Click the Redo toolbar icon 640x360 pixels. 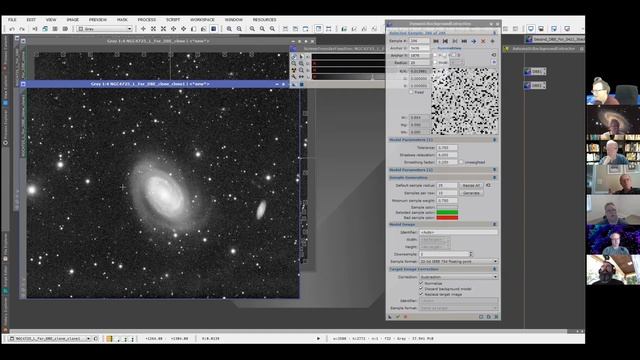tap(22, 29)
